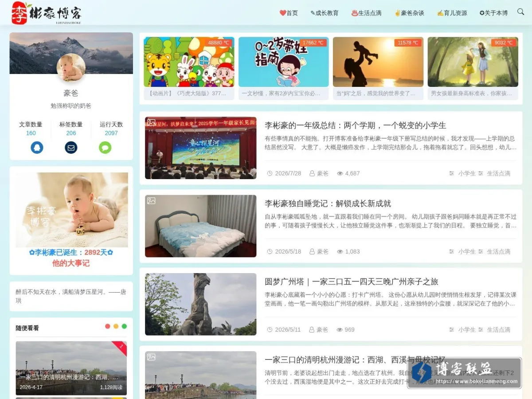The height and width of the screenshot is (399, 532).
Task: Click the view count 969
Action: pos(346,329)
